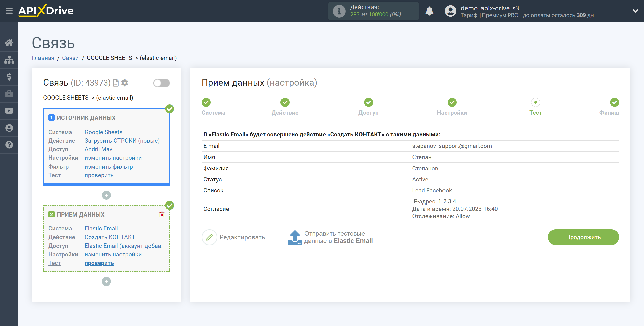Click the Active status value

point(420,179)
